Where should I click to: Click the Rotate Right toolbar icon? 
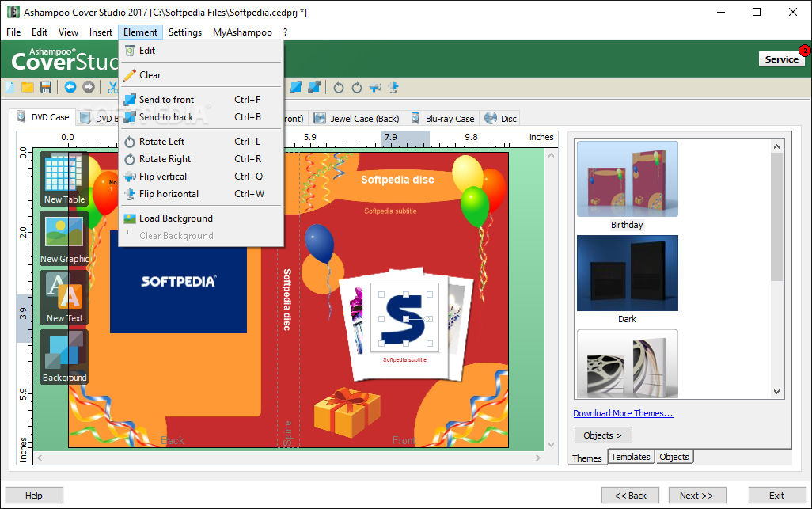coord(357,88)
